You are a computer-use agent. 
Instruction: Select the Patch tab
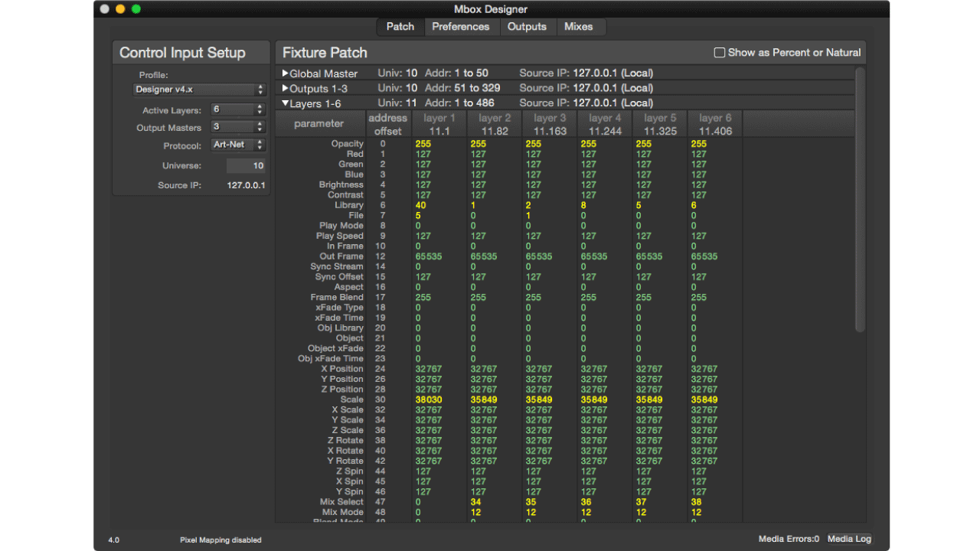click(x=400, y=27)
